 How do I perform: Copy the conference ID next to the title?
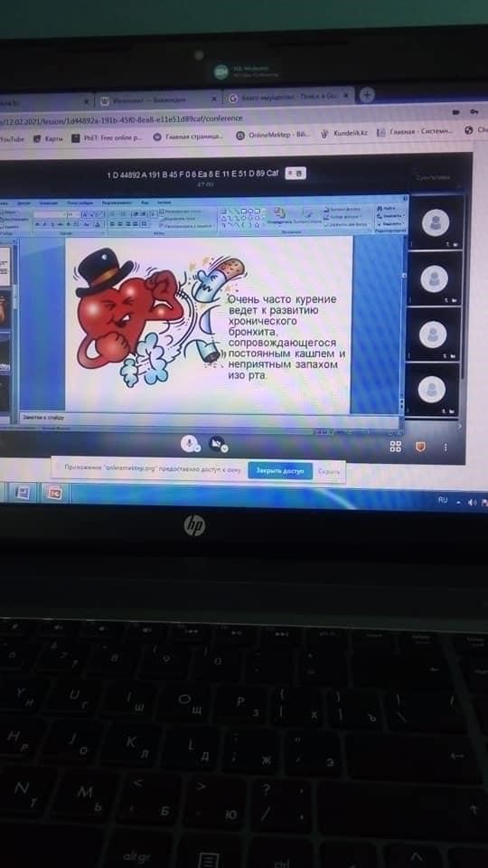(x=296, y=174)
